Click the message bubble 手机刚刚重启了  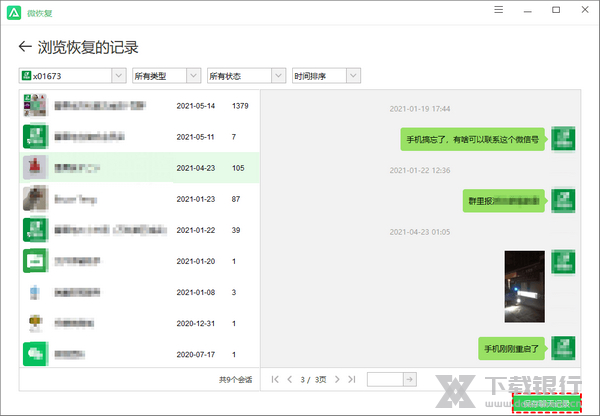click(x=512, y=348)
